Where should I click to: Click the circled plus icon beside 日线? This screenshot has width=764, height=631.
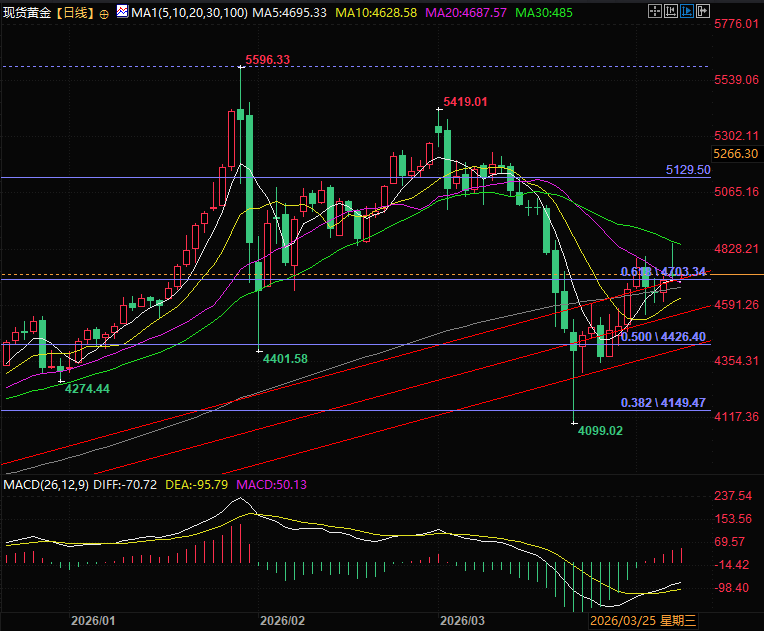pyautogui.click(x=104, y=15)
